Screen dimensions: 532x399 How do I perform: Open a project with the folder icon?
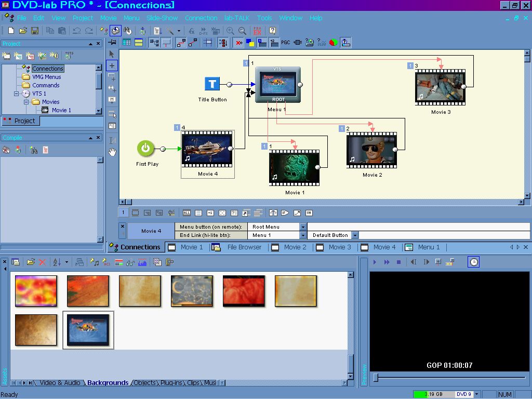pyautogui.click(x=23, y=31)
